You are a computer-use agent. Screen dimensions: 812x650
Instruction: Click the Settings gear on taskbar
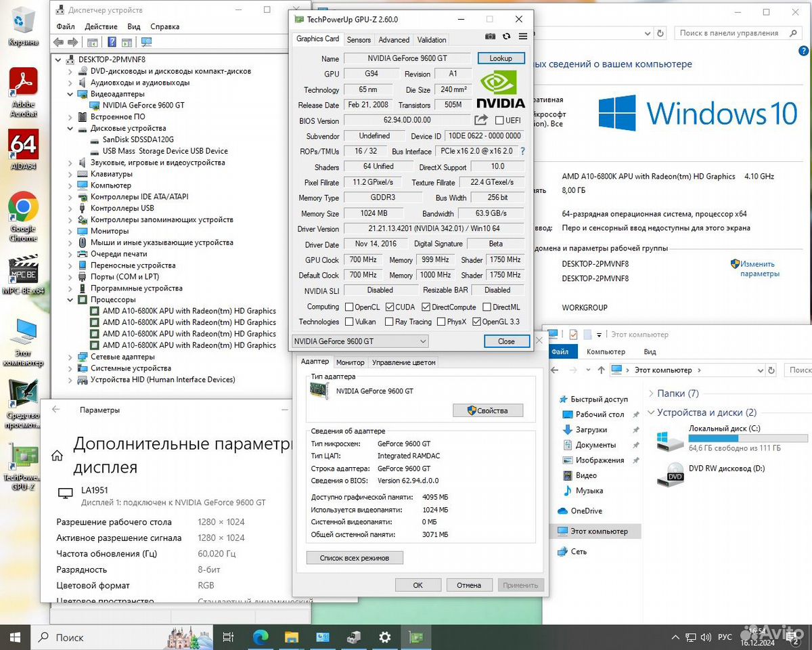click(385, 637)
